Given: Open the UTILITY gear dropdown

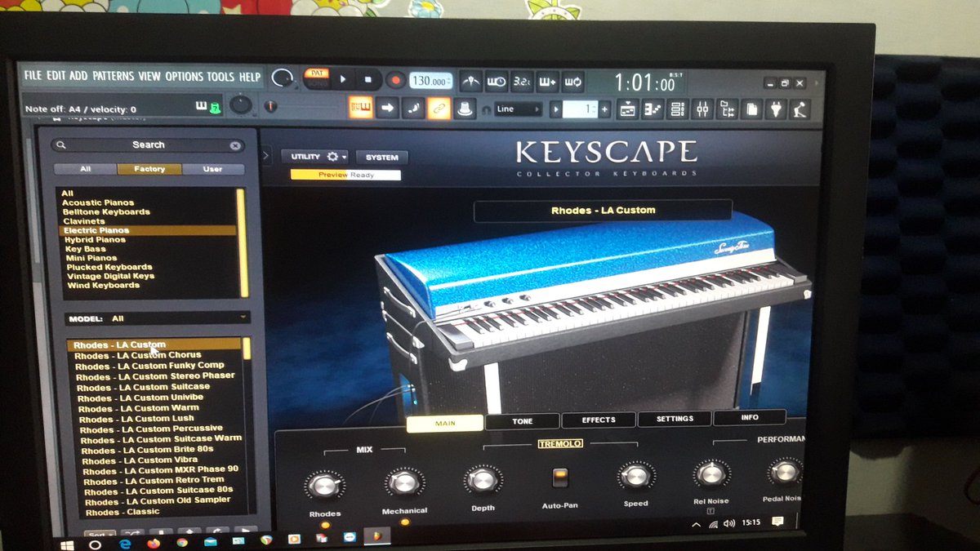Looking at the screenshot, I should pos(315,157).
